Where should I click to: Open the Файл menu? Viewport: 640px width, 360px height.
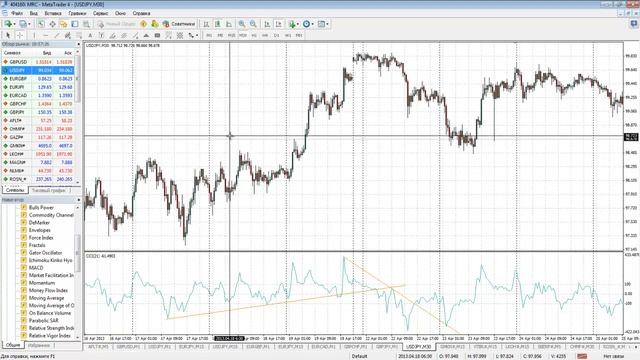[x=17, y=13]
